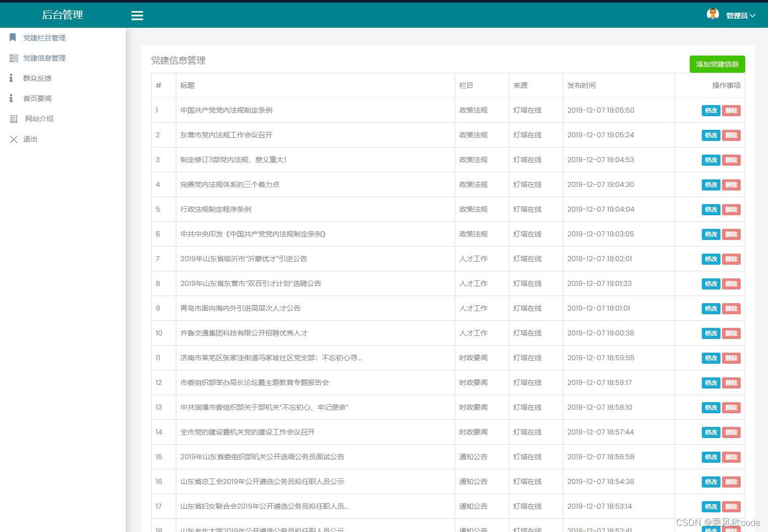
Task: Click timestamp 2019-12-07 19:00:38
Action: [601, 333]
